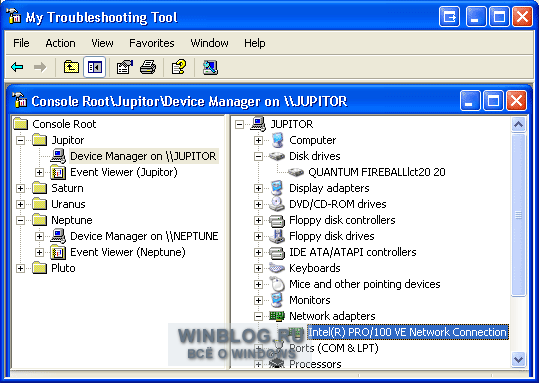Click the Event Viewer (Jupitor) icon
Image resolution: width=539 pixels, height=383 pixels.
pos(58,172)
